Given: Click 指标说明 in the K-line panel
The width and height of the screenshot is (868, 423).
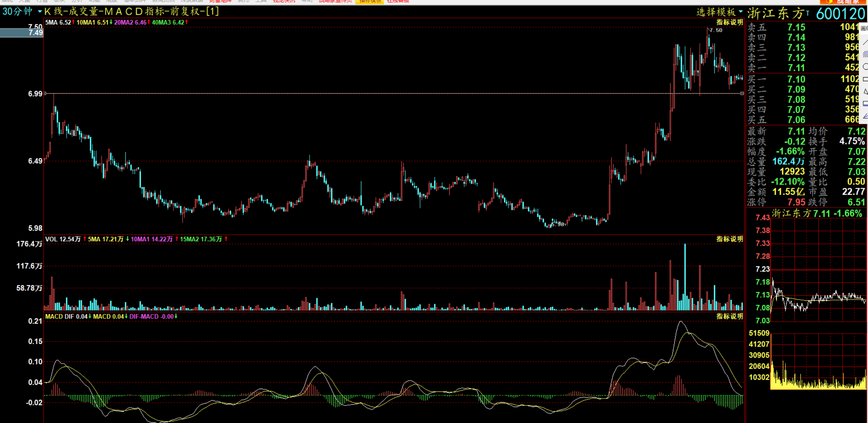Looking at the screenshot, I should coord(729,22).
